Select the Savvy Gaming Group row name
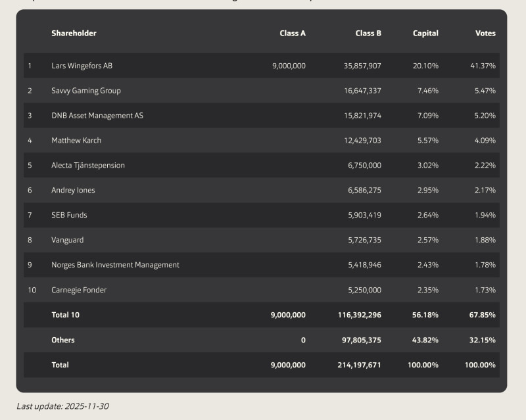Viewport: 526px width, 420px height. click(x=86, y=91)
